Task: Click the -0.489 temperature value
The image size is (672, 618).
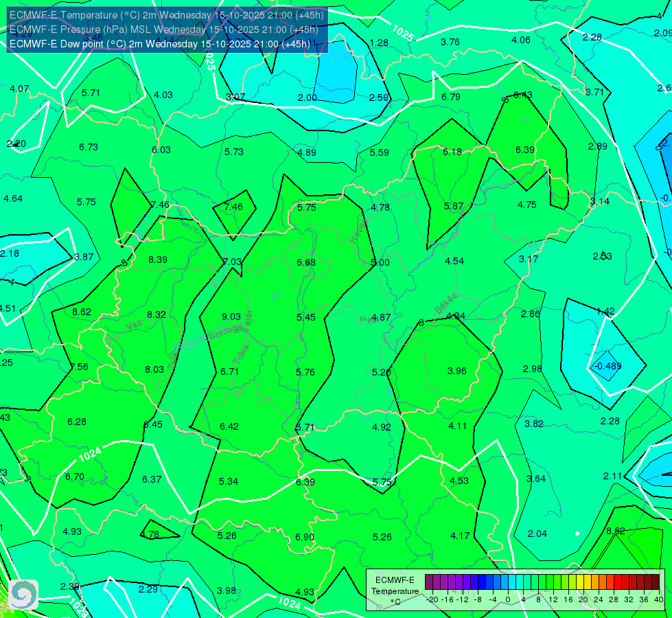Action: [606, 366]
